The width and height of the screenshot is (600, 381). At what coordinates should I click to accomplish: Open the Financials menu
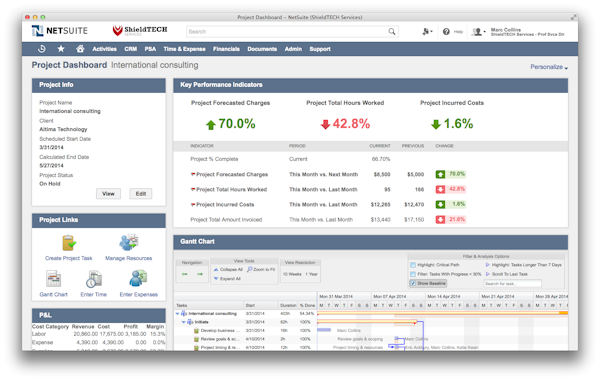pos(226,49)
